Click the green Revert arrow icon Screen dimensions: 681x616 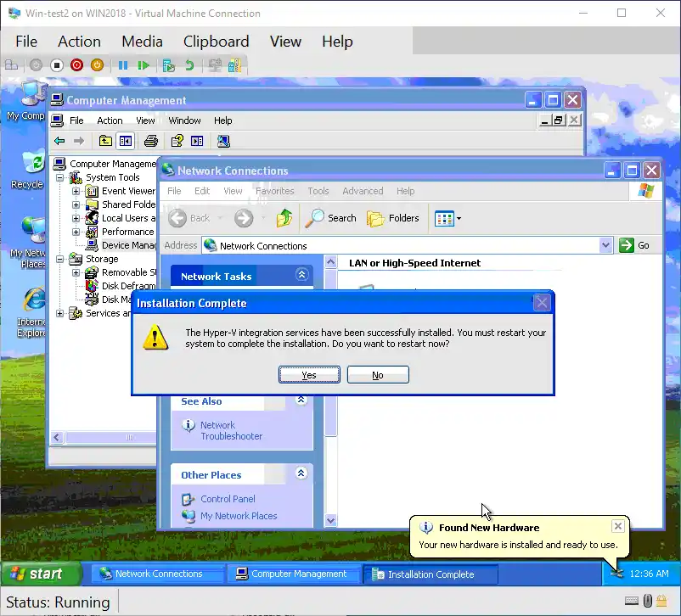[x=189, y=65]
